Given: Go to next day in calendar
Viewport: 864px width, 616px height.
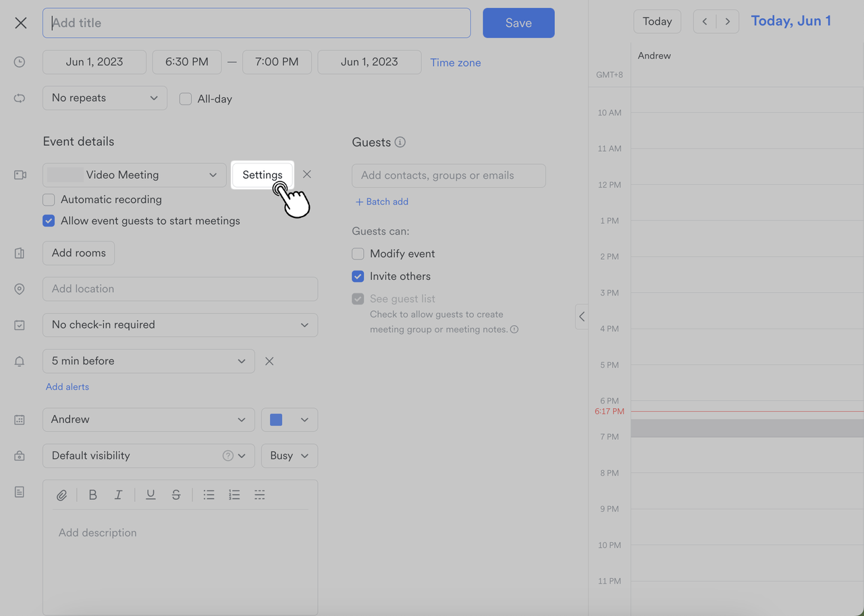Looking at the screenshot, I should (728, 22).
